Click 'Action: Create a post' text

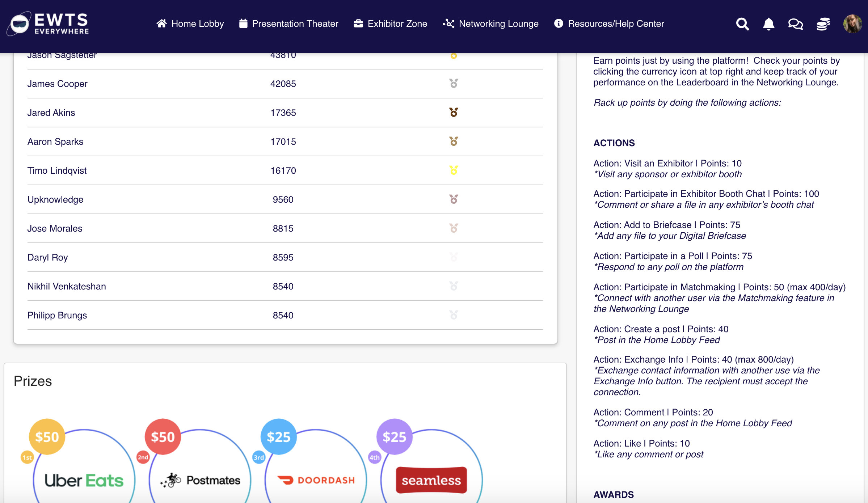coord(637,329)
